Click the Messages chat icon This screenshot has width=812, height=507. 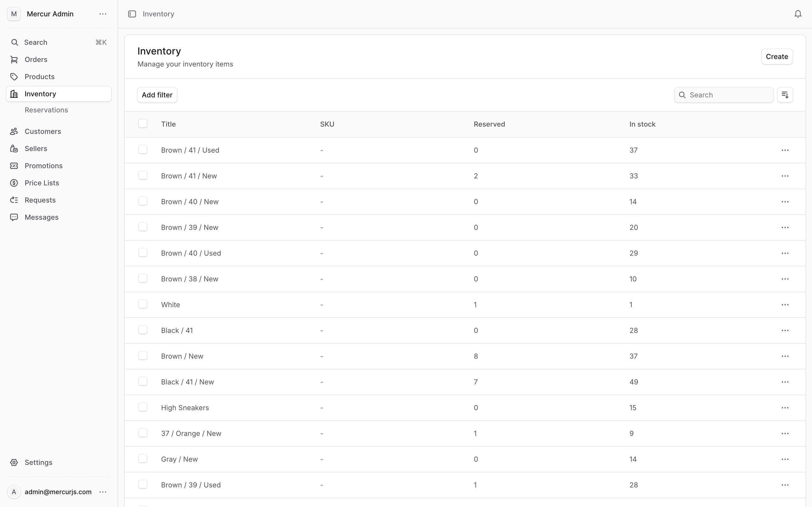(x=14, y=217)
